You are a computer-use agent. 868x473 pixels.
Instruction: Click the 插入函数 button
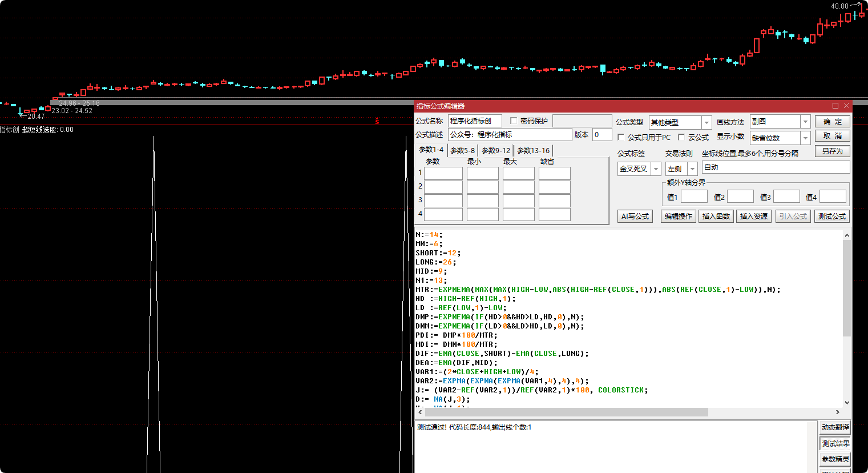click(716, 217)
